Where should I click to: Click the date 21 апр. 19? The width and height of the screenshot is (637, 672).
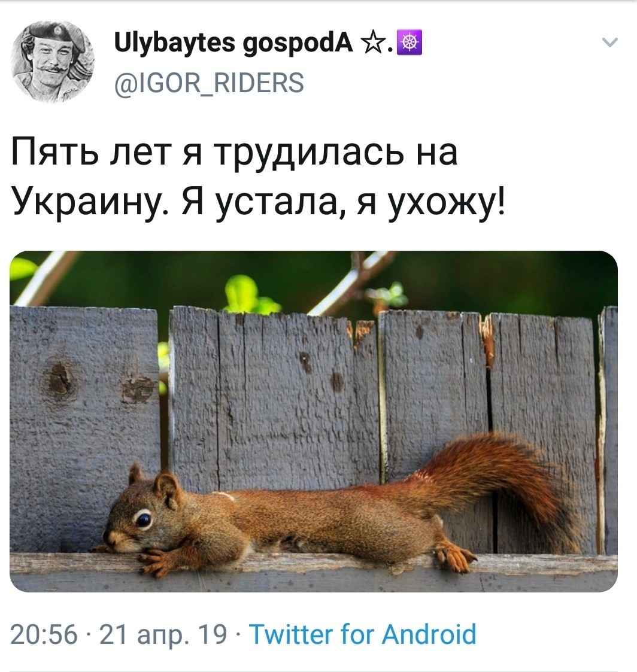click(x=163, y=634)
